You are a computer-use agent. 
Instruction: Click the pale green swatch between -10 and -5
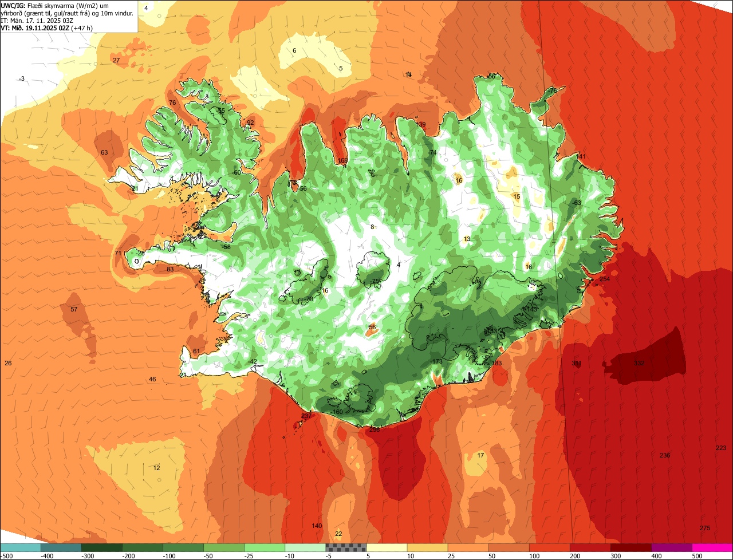coord(305,547)
